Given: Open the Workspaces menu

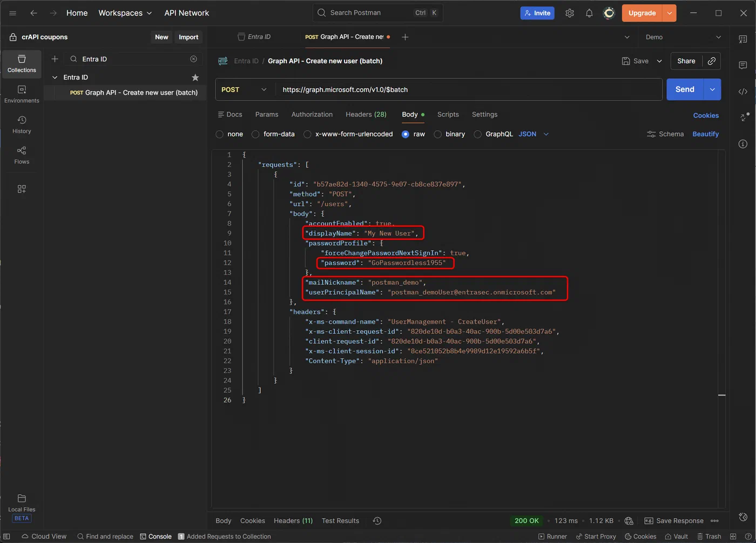Looking at the screenshot, I should coord(125,13).
